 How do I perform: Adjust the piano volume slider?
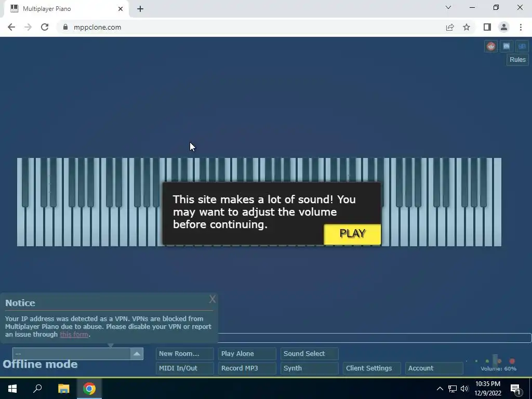coord(495,361)
